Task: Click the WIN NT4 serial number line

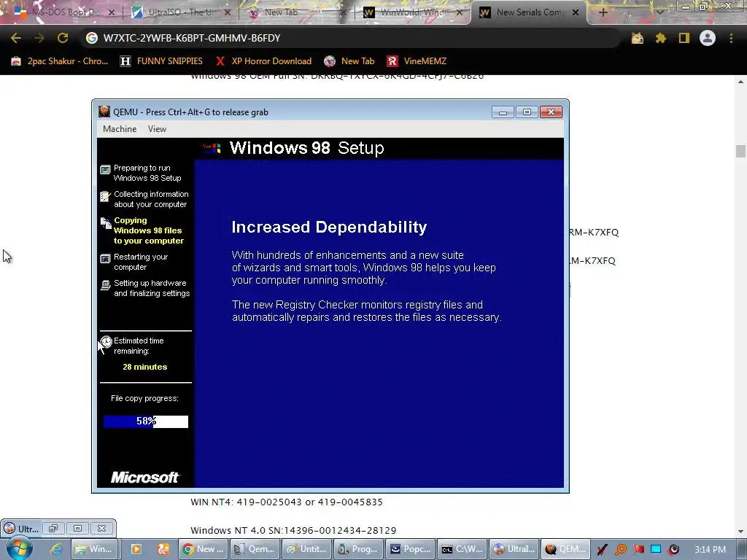Action: [x=286, y=502]
